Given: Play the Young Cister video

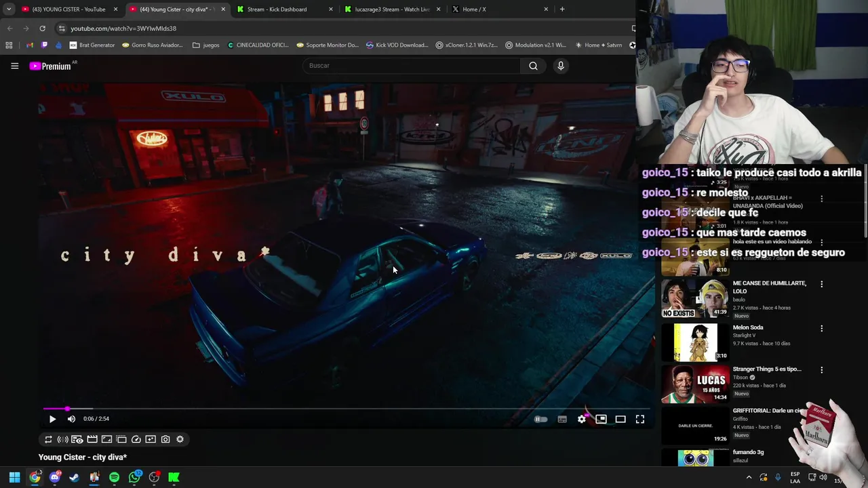Looking at the screenshot, I should [x=52, y=419].
